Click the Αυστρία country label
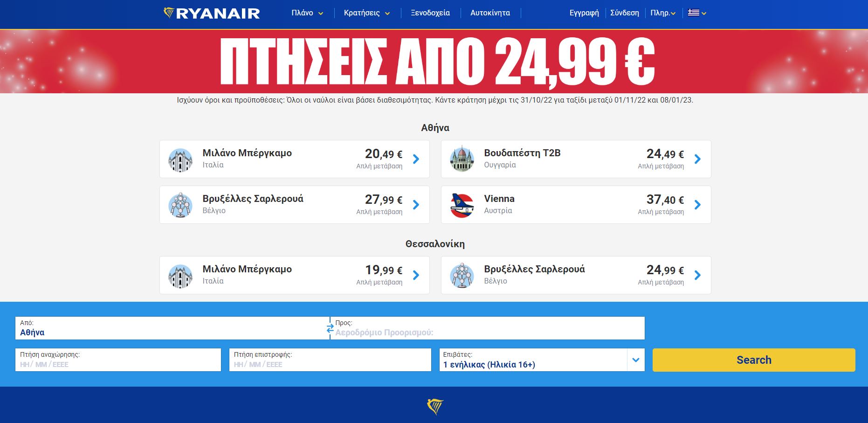This screenshot has height=423, width=868. tap(498, 210)
